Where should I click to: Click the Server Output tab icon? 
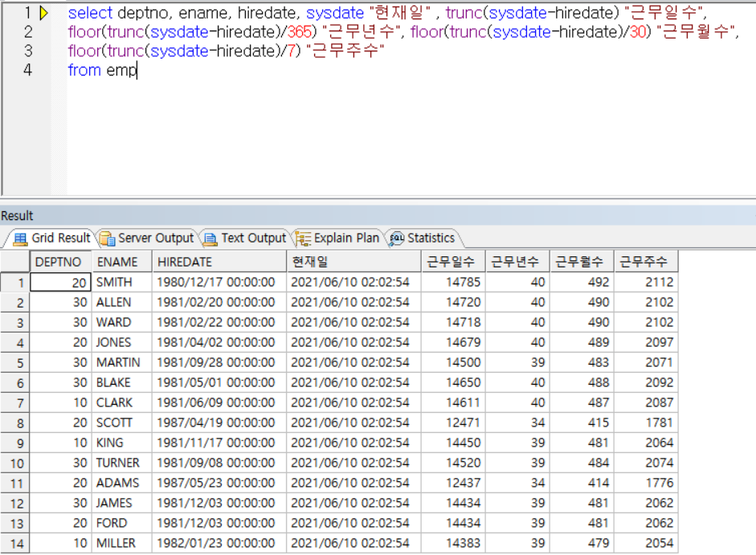[x=107, y=239]
